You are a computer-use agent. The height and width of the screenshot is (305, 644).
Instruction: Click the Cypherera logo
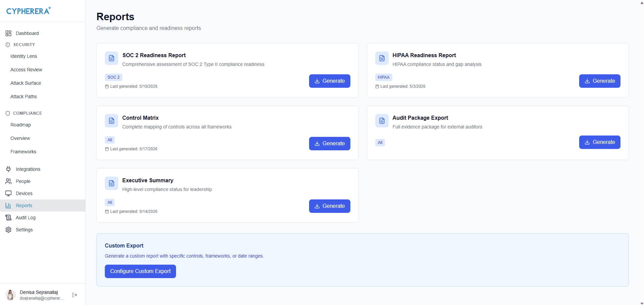point(29,11)
